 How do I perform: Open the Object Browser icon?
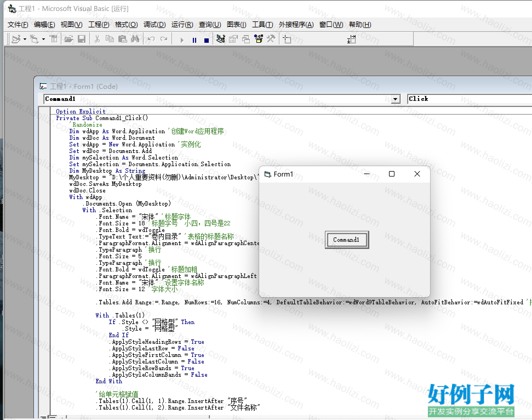[259, 39]
